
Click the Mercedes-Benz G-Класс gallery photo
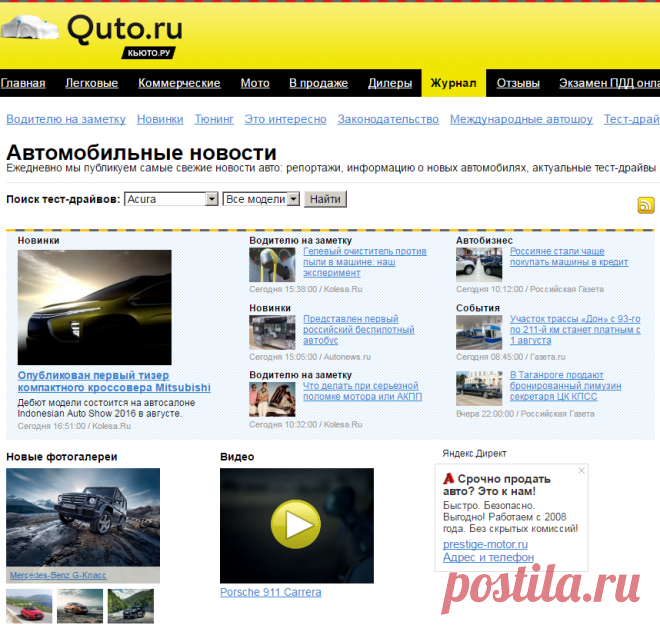(83, 517)
